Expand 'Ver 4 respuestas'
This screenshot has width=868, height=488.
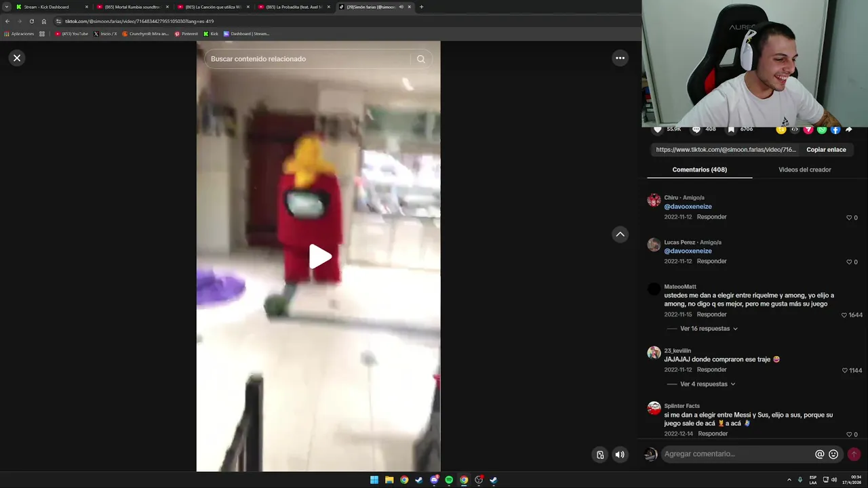(x=707, y=384)
